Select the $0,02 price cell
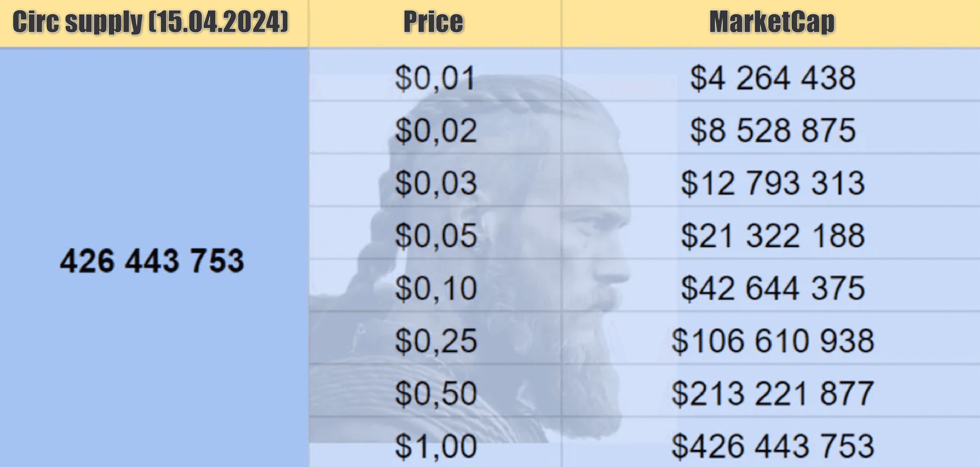Viewport: 980px width, 467px height. [435, 127]
